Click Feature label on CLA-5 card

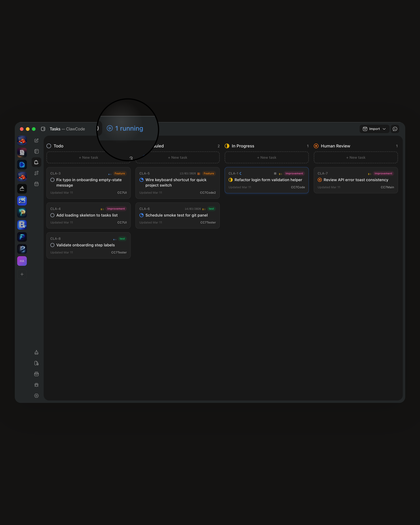pos(209,173)
